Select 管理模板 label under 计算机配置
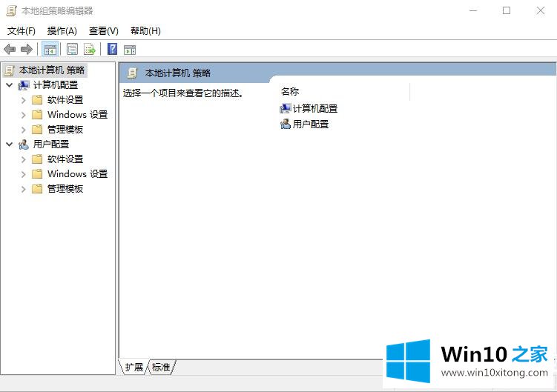557x392 pixels. (x=65, y=130)
